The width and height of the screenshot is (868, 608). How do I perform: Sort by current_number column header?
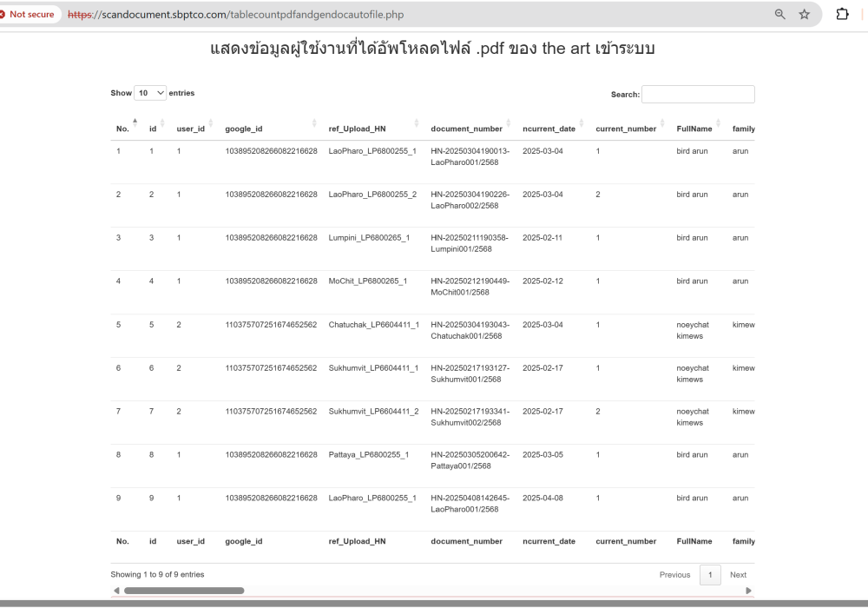click(626, 129)
